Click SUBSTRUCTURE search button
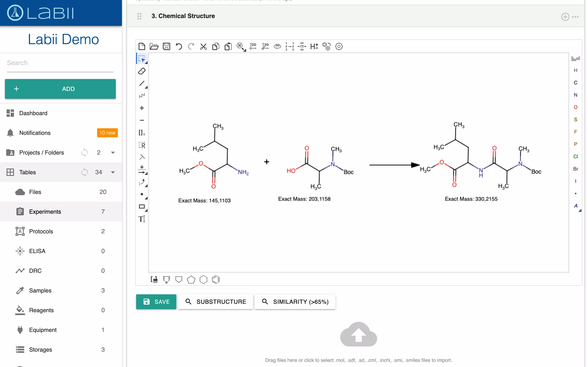 [215, 302]
